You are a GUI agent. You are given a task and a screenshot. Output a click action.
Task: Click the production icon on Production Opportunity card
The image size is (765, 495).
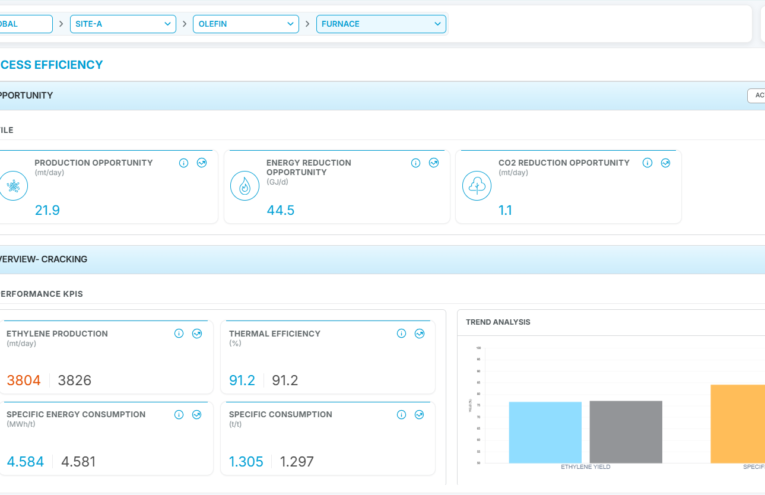(x=13, y=186)
